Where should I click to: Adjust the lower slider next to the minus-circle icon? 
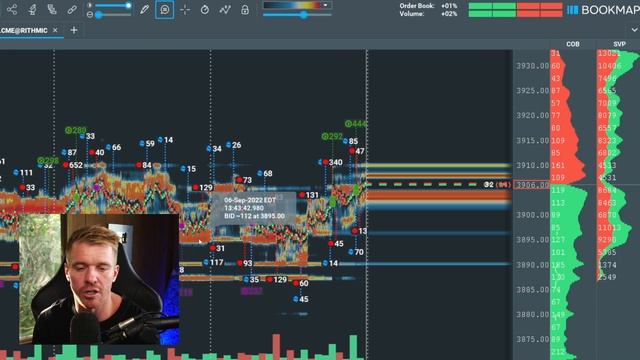click(x=114, y=15)
